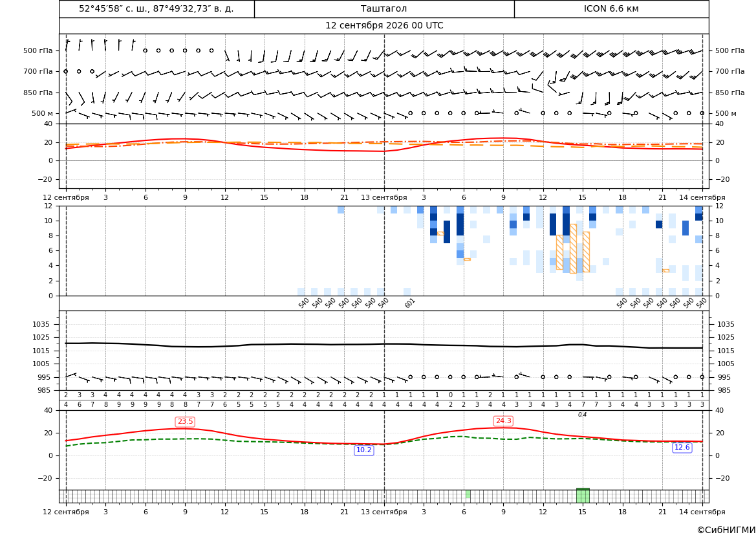Click the coordinates header cell
Image resolution: width=756 pixels, height=535 pixels.
(157, 8)
